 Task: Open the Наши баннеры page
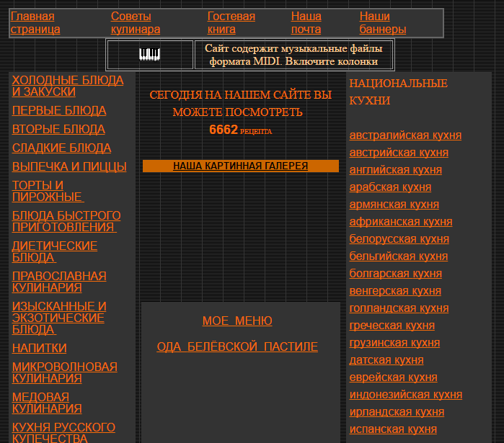coord(382,22)
